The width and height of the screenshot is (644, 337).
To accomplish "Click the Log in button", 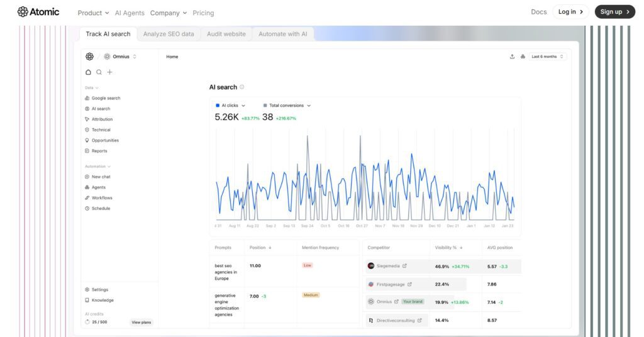I will coord(570,12).
